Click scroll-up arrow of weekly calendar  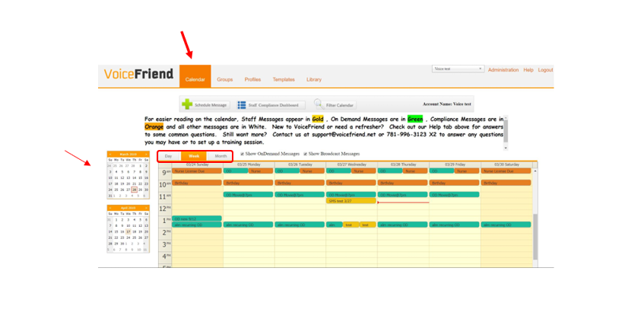coord(535,171)
